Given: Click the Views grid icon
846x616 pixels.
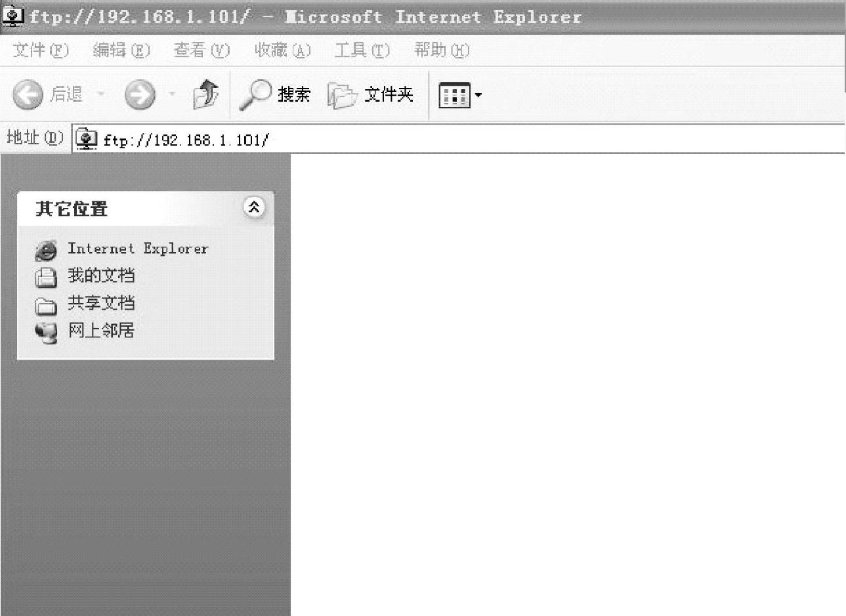Looking at the screenshot, I should coord(454,96).
